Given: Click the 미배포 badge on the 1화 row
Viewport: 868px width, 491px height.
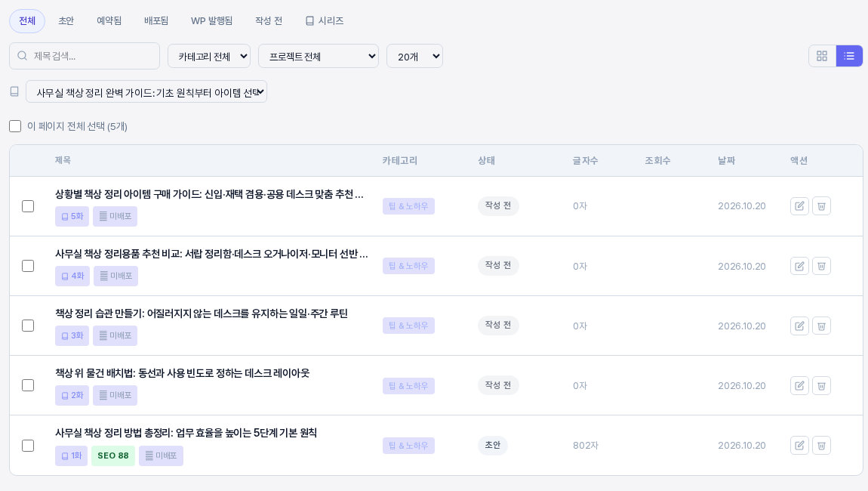Looking at the screenshot, I should [x=161, y=455].
